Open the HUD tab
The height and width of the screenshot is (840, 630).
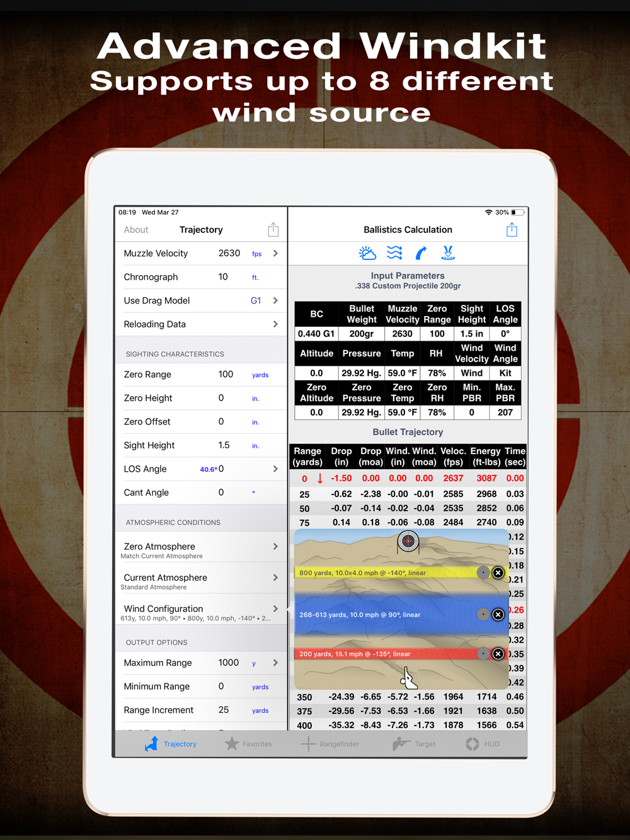click(x=483, y=744)
